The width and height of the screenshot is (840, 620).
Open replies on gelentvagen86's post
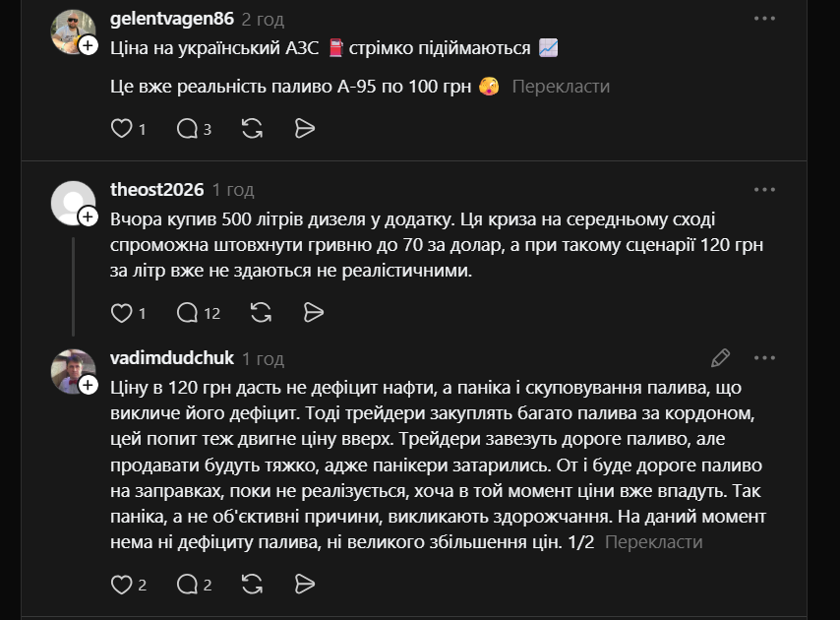click(x=187, y=128)
